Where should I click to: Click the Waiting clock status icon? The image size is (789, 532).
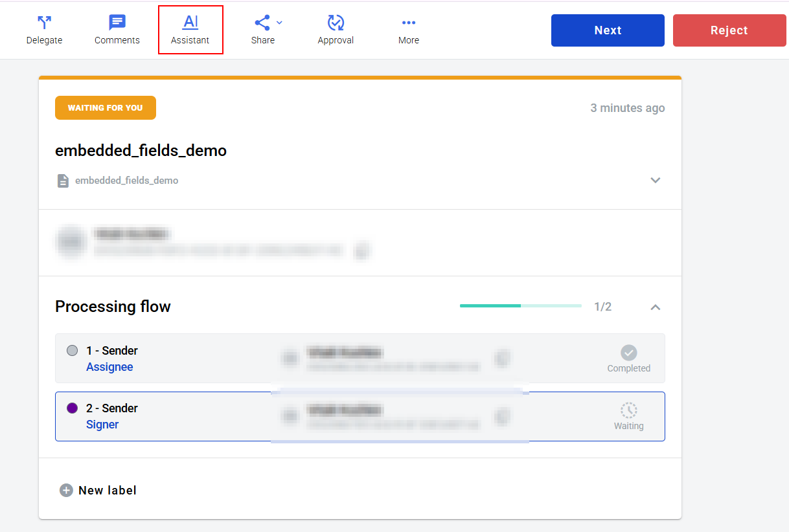(x=628, y=410)
